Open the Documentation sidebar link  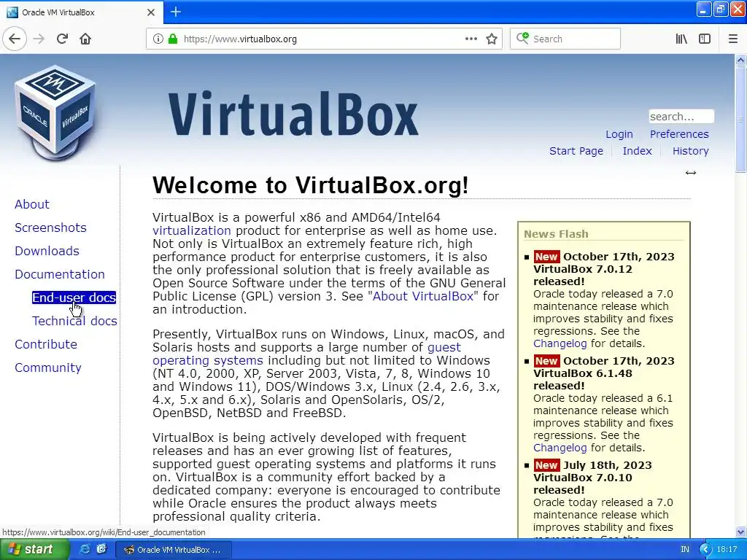tap(60, 274)
